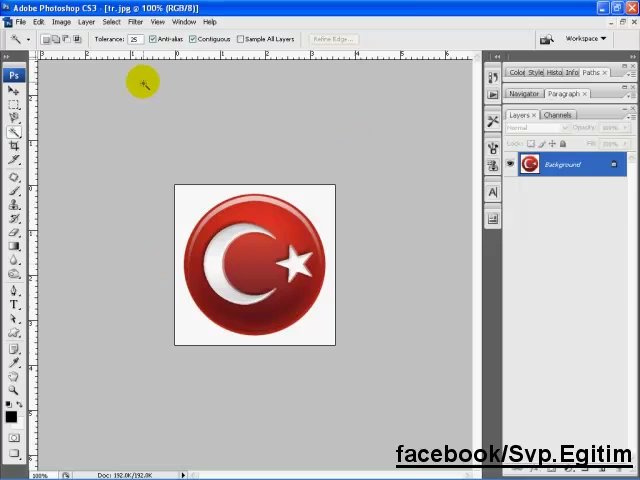
Task: Select the Custom Shape tool
Action: coord(13,332)
